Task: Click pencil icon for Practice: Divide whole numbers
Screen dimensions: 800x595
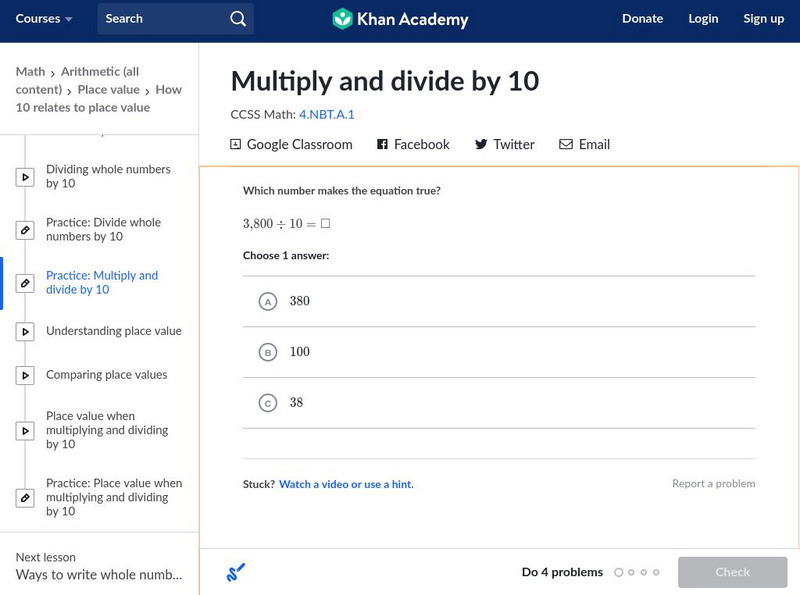Action: click(25, 230)
